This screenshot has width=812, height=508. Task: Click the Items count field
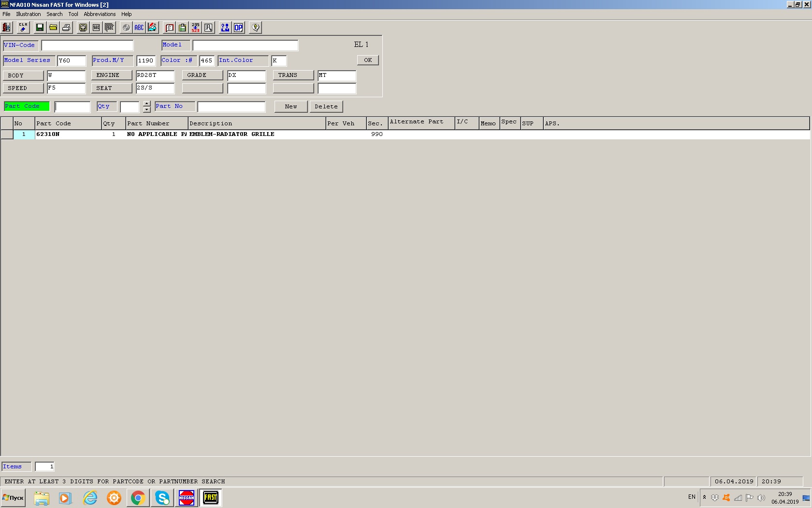pyautogui.click(x=45, y=466)
